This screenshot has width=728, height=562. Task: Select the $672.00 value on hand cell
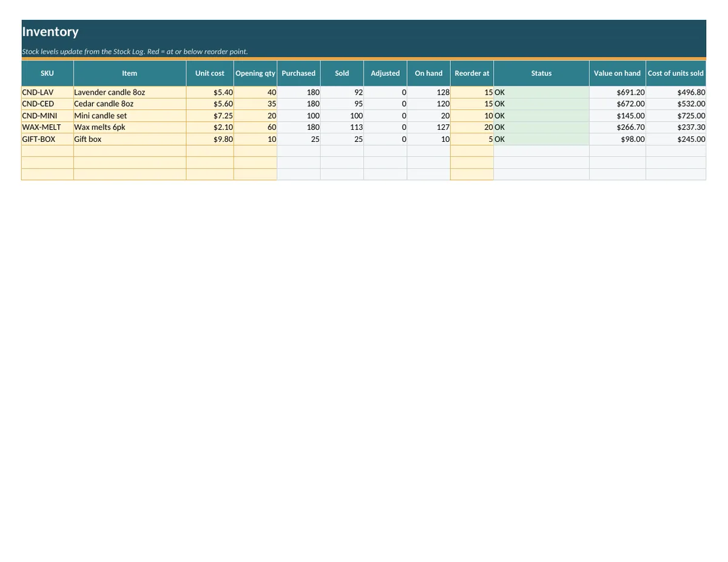point(618,104)
